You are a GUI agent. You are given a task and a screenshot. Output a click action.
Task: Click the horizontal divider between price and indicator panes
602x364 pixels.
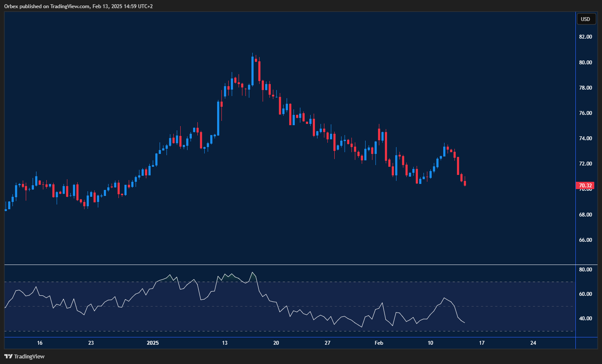tap(290, 265)
